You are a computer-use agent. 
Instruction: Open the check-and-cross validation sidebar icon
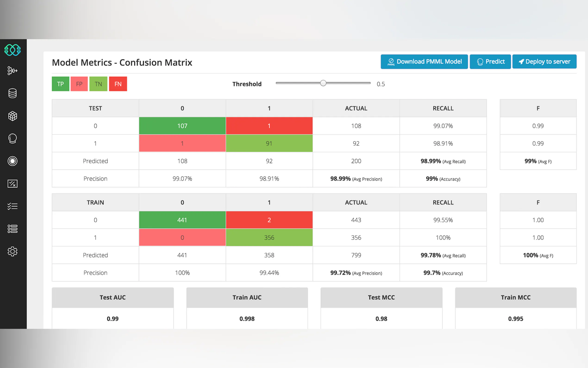13,184
